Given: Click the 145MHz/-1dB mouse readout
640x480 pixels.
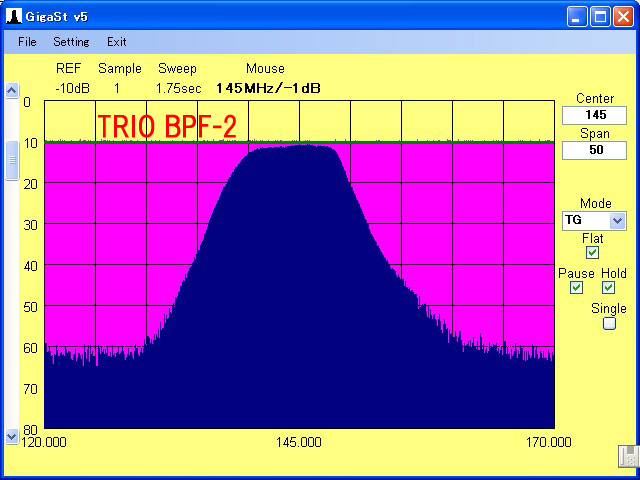Looking at the screenshot, I should click(x=268, y=88).
